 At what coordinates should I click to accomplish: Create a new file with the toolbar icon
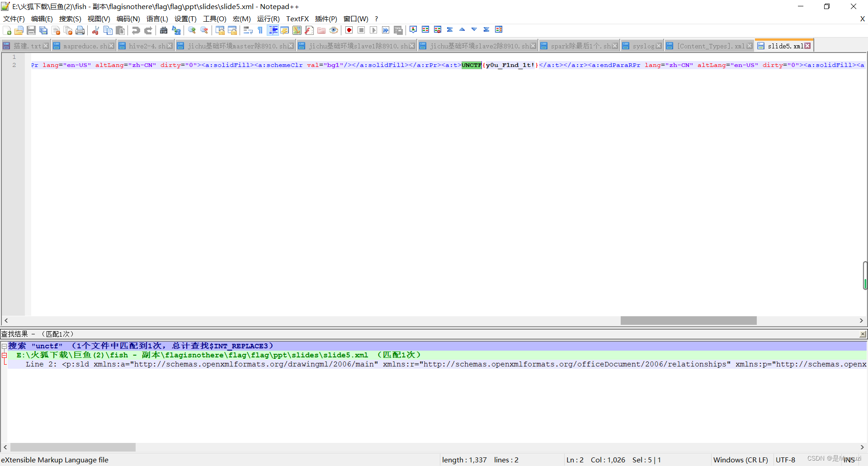[x=7, y=30]
